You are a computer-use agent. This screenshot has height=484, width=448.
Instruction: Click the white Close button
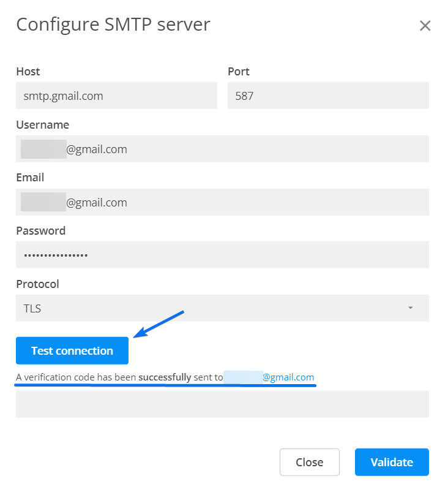tap(309, 463)
